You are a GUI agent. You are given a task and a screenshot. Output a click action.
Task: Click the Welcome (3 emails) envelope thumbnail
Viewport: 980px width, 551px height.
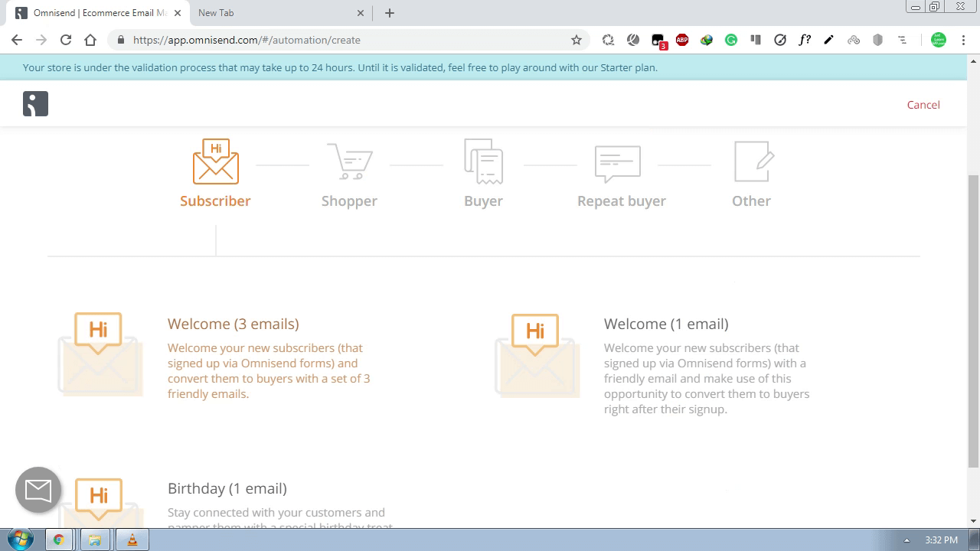(100, 354)
